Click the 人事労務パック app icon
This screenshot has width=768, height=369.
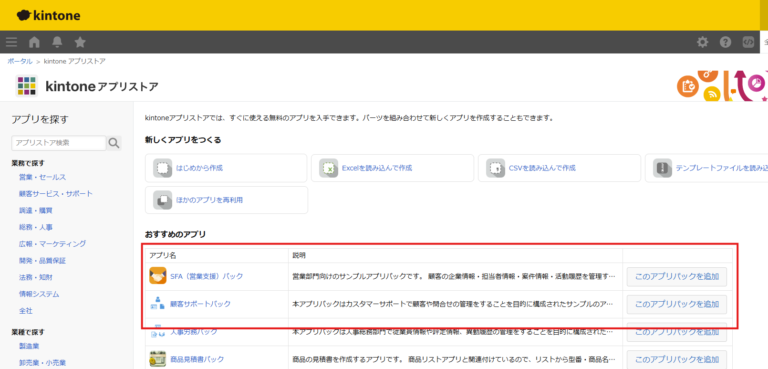158,332
